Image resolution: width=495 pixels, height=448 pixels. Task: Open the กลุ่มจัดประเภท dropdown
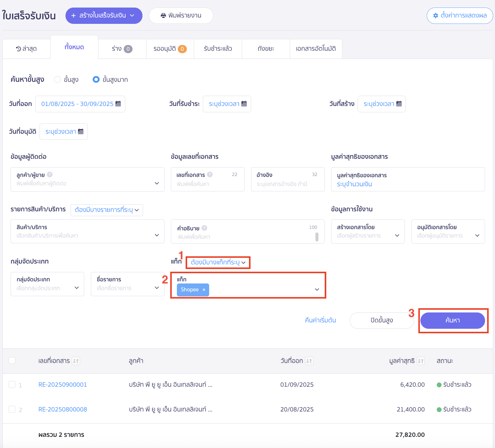click(x=47, y=284)
